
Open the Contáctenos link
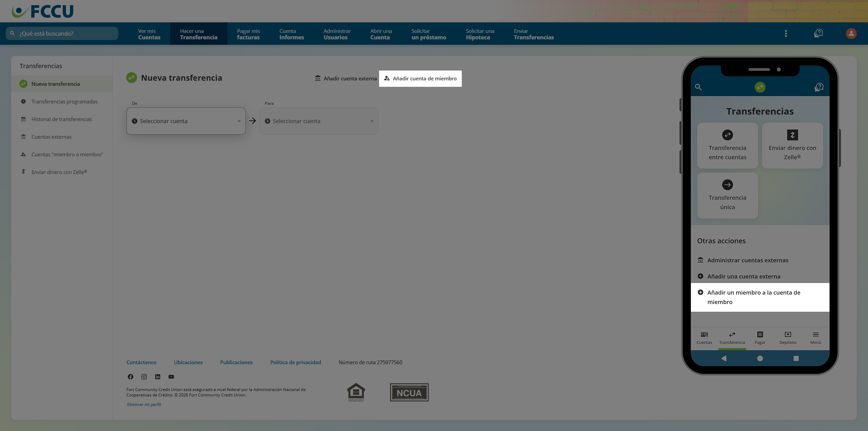(141, 362)
